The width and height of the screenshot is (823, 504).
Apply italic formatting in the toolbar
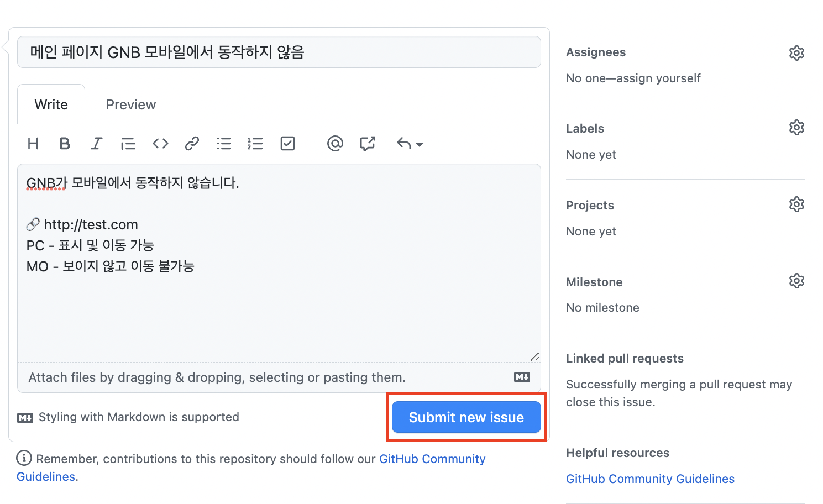pyautogui.click(x=96, y=144)
